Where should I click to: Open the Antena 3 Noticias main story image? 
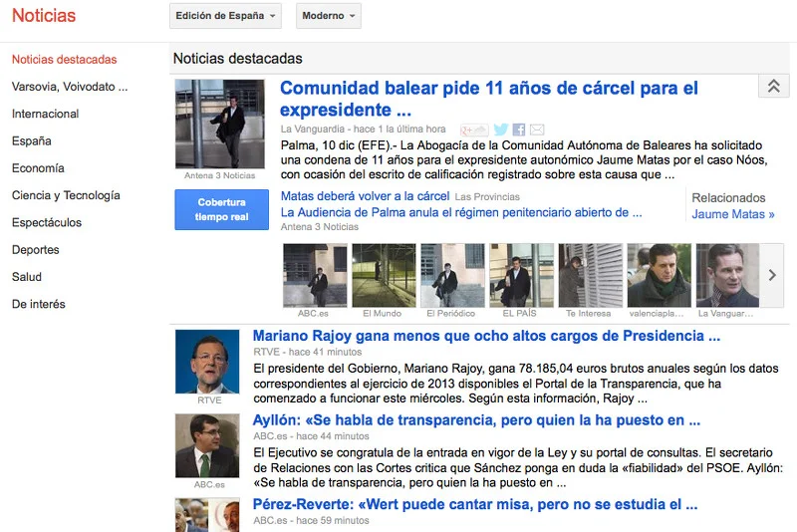pyautogui.click(x=219, y=124)
